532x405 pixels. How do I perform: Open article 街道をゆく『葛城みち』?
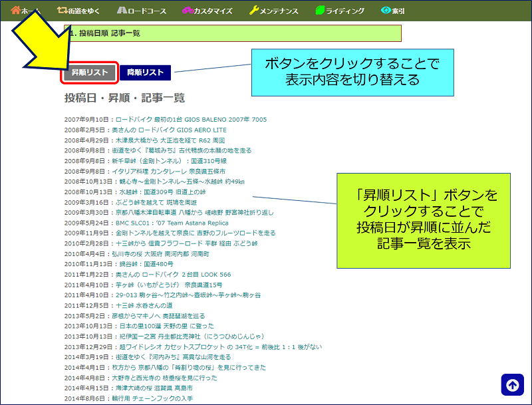click(182, 150)
